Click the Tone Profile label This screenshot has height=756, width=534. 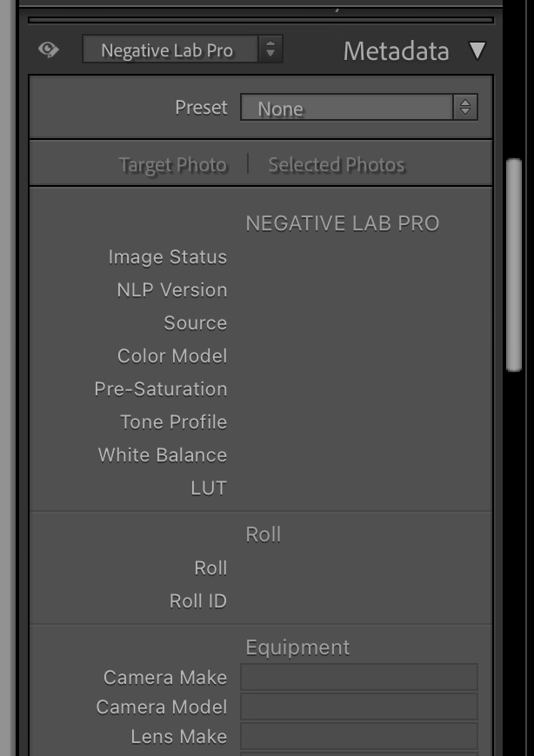[174, 421]
